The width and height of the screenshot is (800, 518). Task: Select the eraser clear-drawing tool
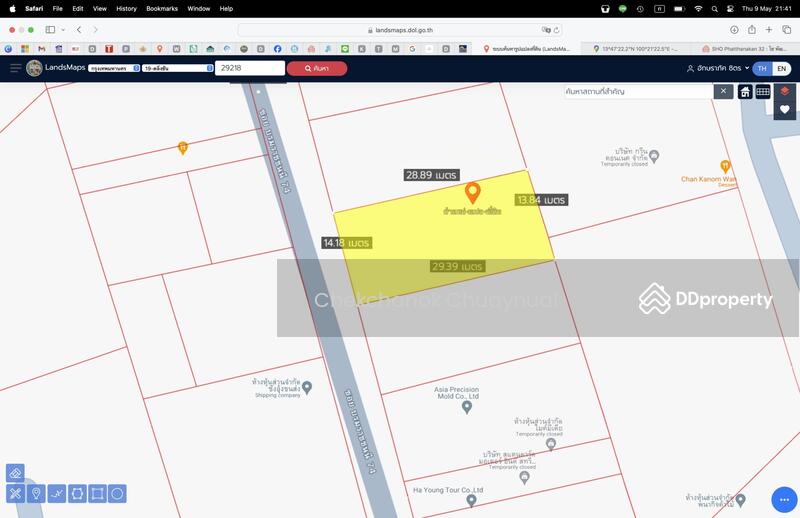[15, 473]
